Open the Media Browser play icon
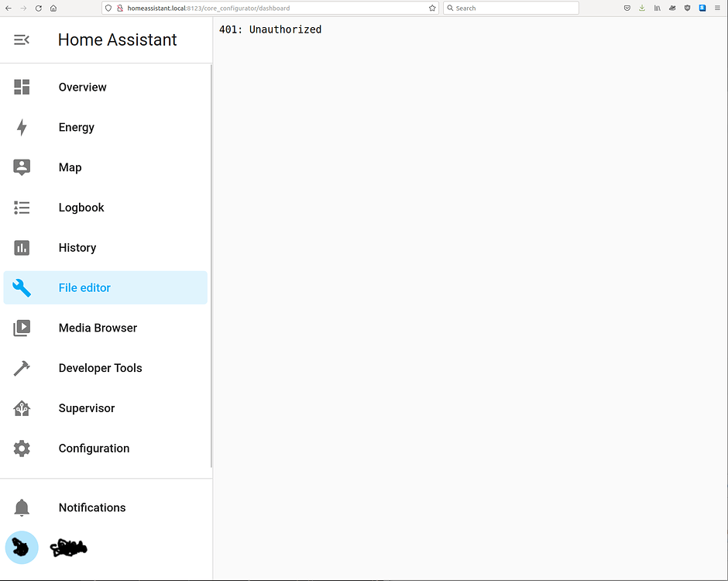Image resolution: width=728 pixels, height=581 pixels. point(21,328)
